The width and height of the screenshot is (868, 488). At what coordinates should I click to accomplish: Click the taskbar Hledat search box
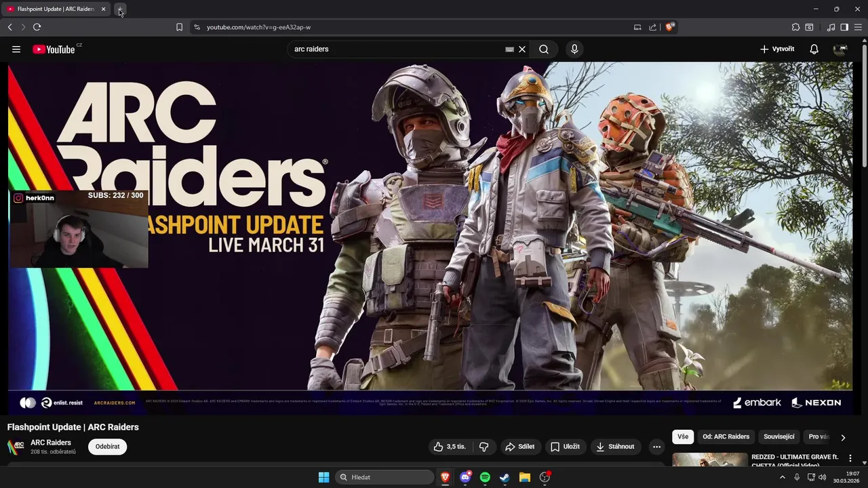385,477
